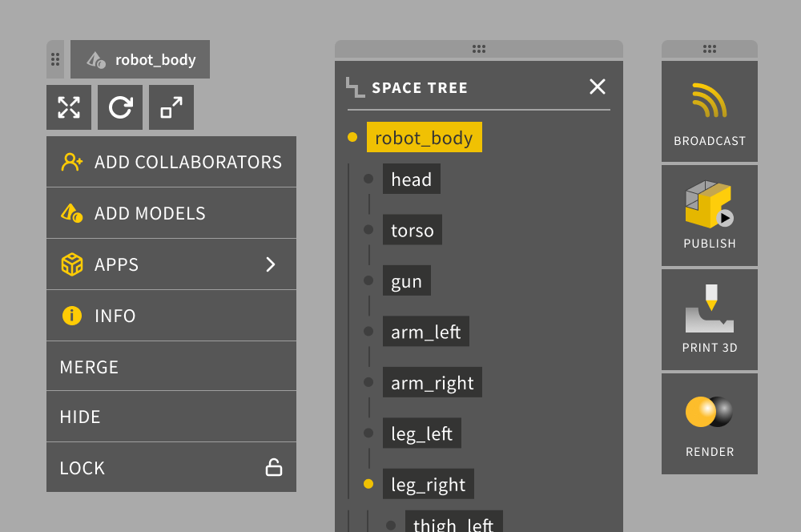Click the right panel's drag handle dots
The image size is (801, 532).
click(x=709, y=49)
